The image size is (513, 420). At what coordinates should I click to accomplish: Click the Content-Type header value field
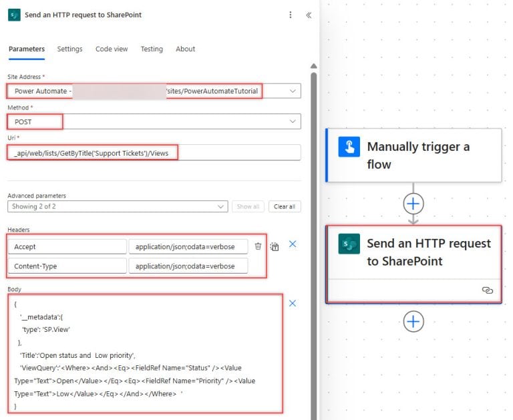click(188, 266)
